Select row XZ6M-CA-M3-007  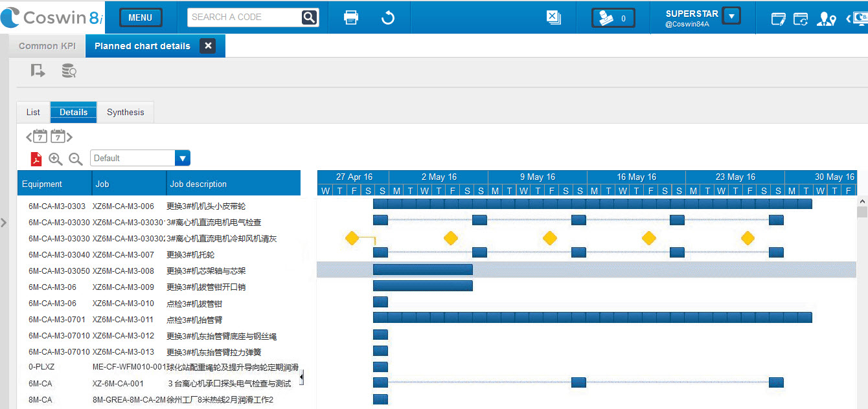[123, 255]
